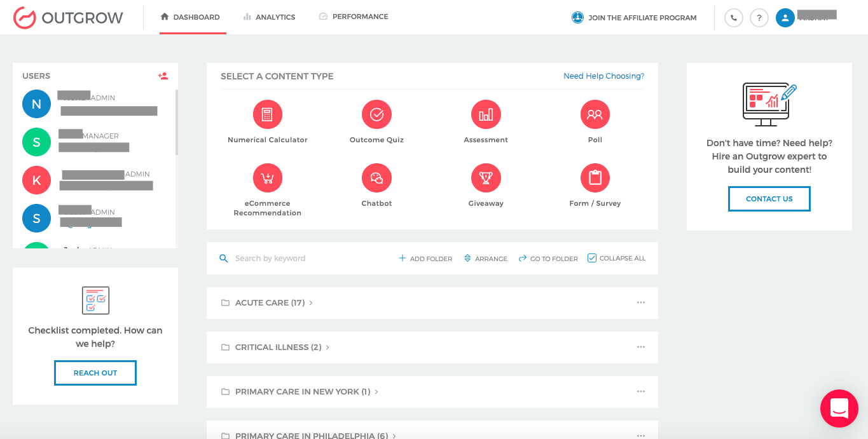Click the users list scrollbar

tap(176, 122)
